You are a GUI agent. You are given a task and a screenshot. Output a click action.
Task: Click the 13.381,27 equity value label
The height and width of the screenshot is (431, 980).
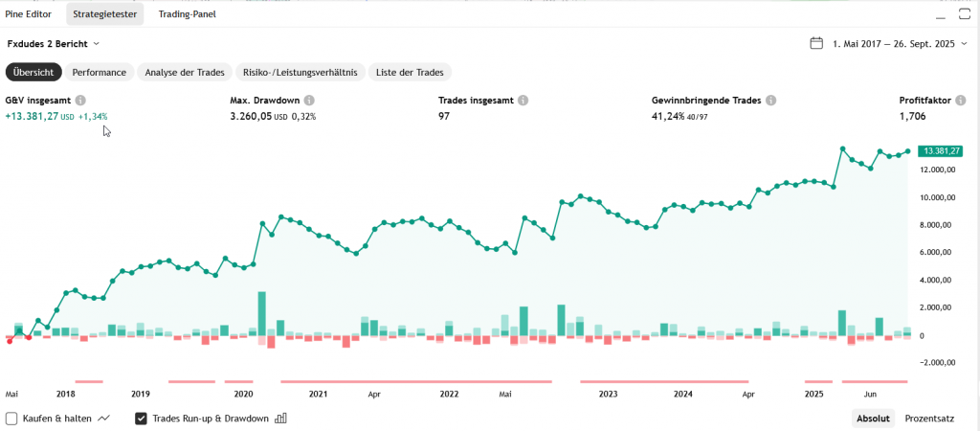pyautogui.click(x=939, y=150)
